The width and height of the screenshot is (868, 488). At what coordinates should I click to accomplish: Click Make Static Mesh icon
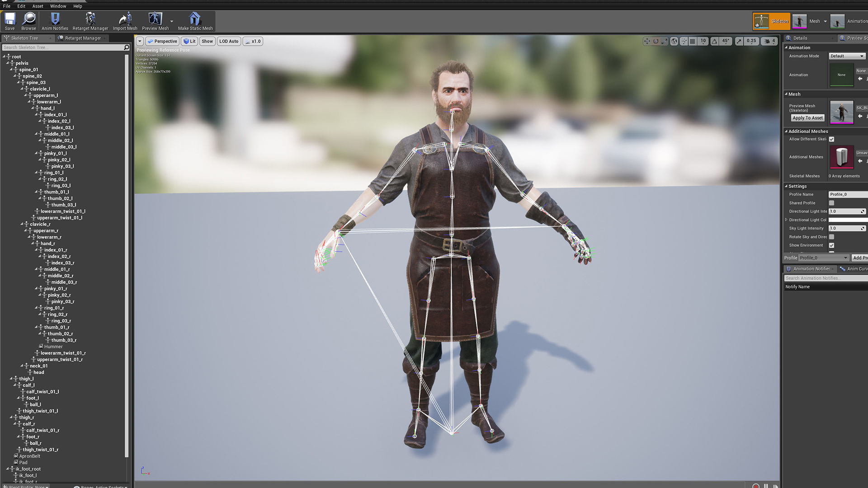pyautogui.click(x=195, y=19)
